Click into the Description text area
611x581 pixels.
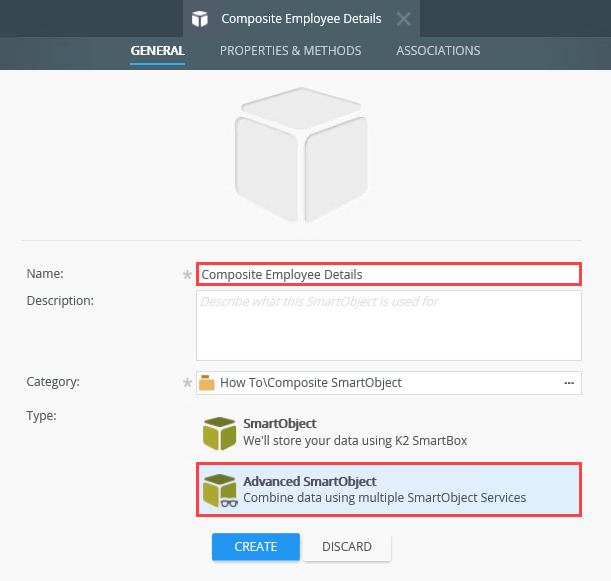389,325
